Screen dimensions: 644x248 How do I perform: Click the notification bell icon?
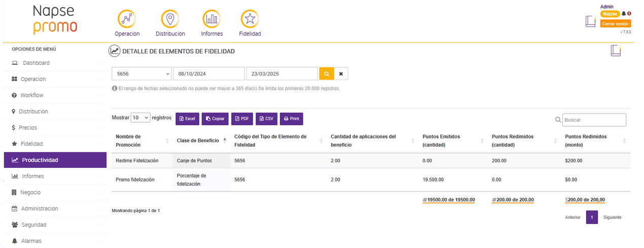624,14
